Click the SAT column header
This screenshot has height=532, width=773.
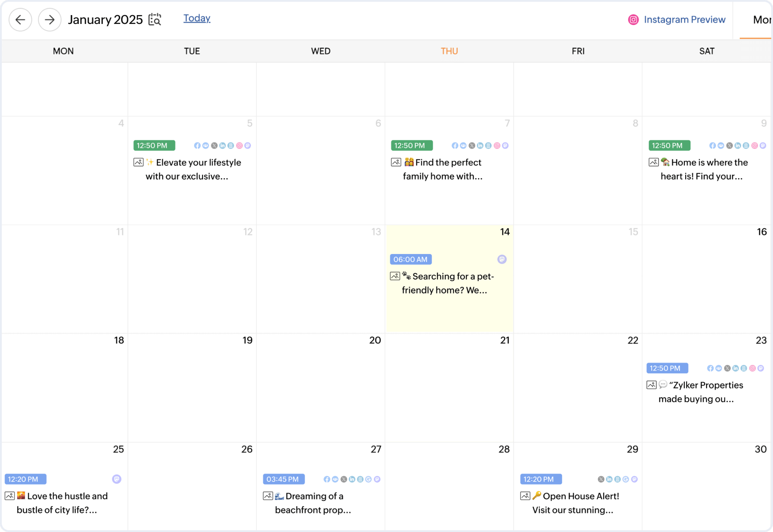pos(707,51)
